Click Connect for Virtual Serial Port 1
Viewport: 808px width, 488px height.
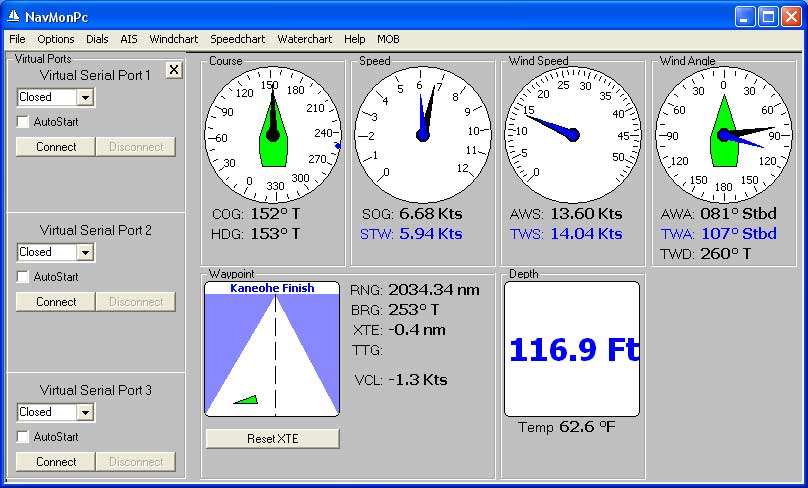(x=56, y=147)
